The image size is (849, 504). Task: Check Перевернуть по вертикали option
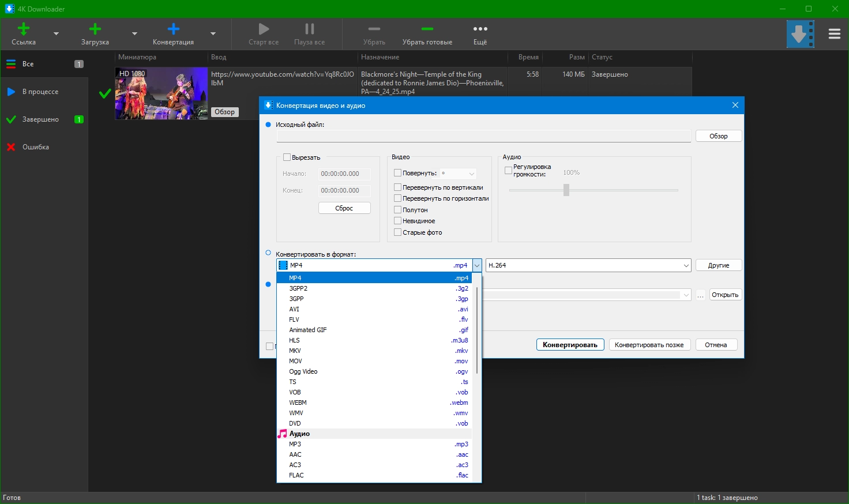click(397, 187)
